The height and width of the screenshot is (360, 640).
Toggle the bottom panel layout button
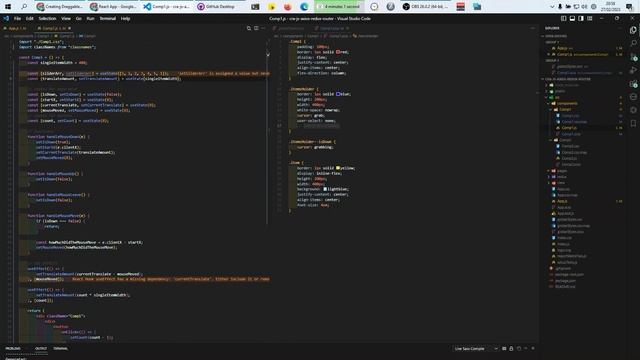[x=572, y=18]
